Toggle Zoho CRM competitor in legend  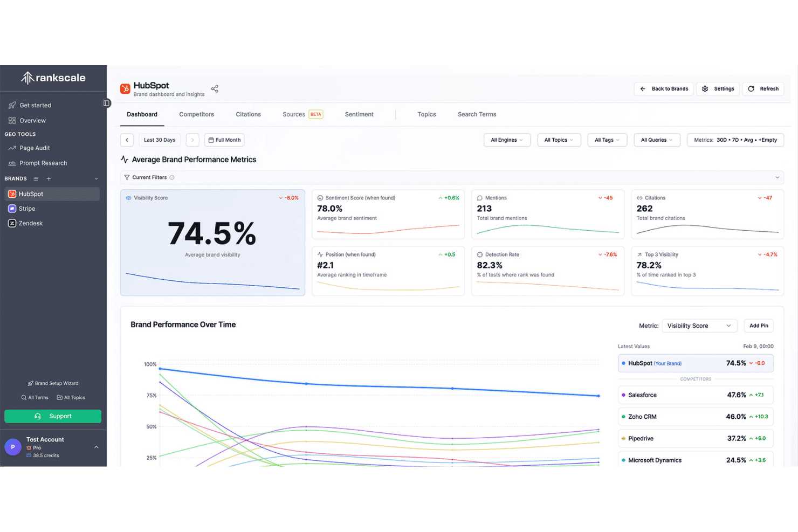pyautogui.click(x=696, y=417)
